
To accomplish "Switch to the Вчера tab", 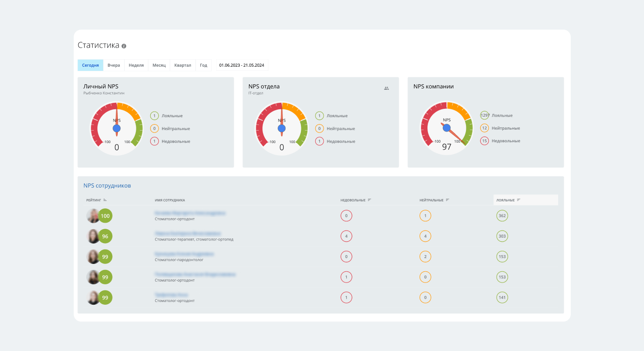I will click(114, 65).
